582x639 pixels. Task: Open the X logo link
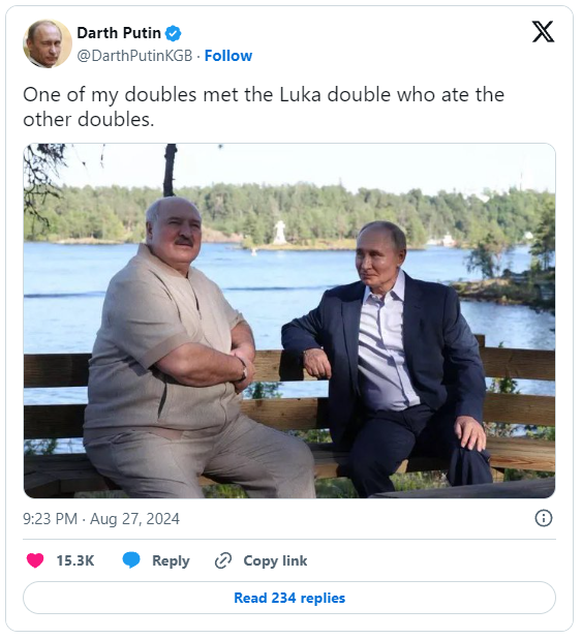tap(543, 32)
